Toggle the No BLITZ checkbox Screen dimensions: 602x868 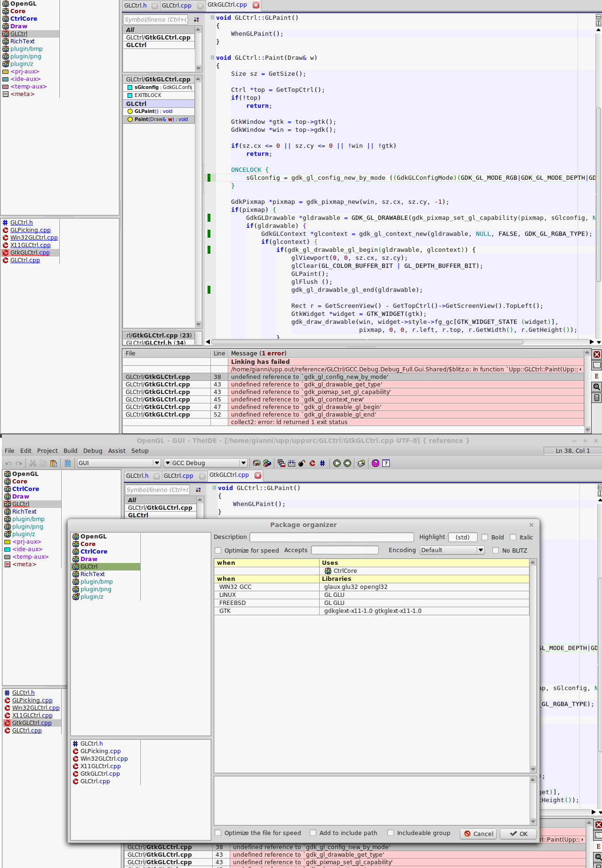tap(496, 550)
